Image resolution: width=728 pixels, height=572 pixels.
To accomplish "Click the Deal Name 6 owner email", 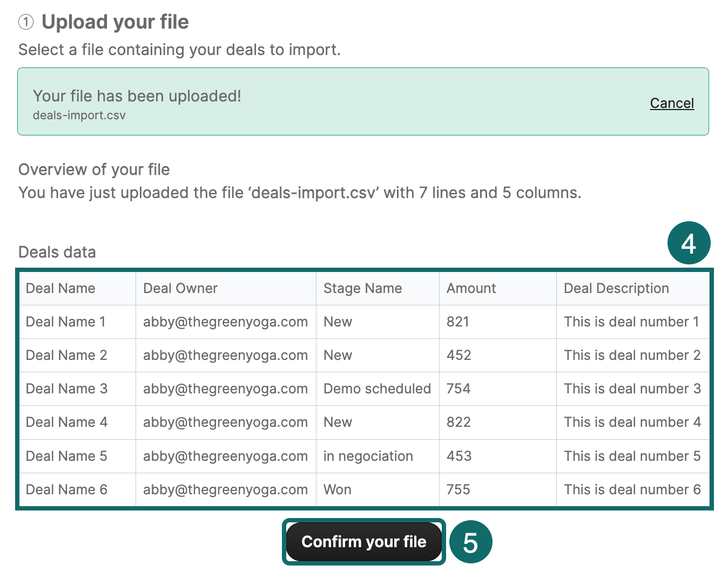I will point(225,489).
